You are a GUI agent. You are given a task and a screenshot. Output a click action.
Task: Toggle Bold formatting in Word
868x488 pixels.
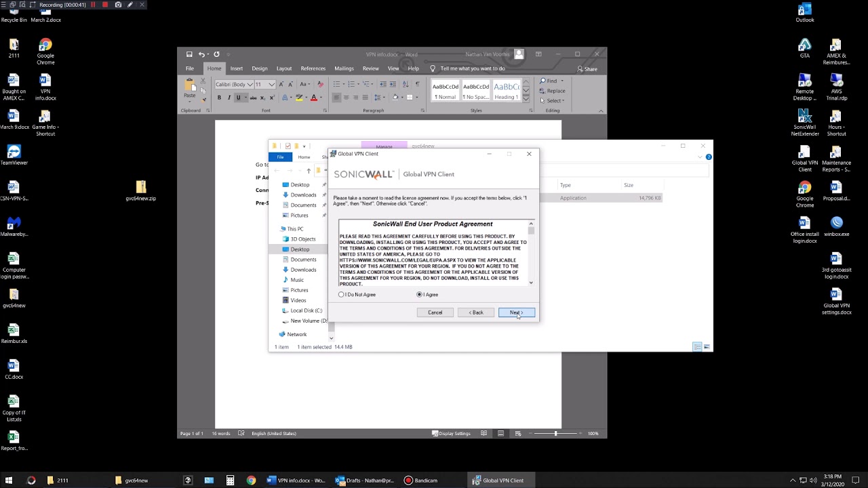pyautogui.click(x=219, y=98)
